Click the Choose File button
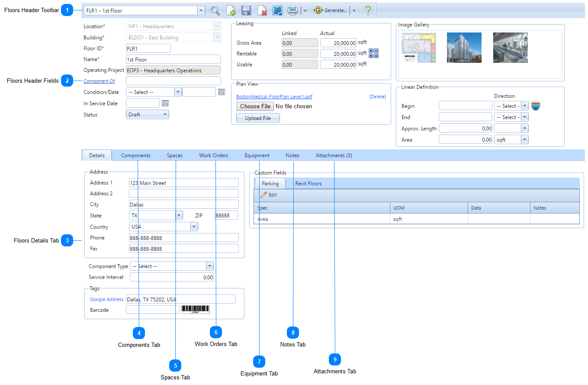Image resolution: width=588 pixels, height=385 pixels. tap(255, 106)
